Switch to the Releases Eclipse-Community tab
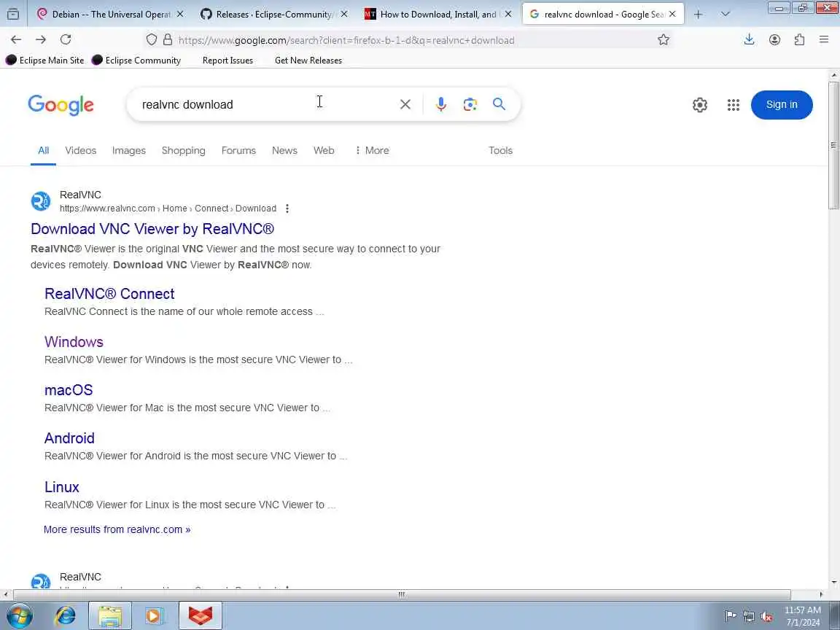840x630 pixels. pyautogui.click(x=273, y=15)
